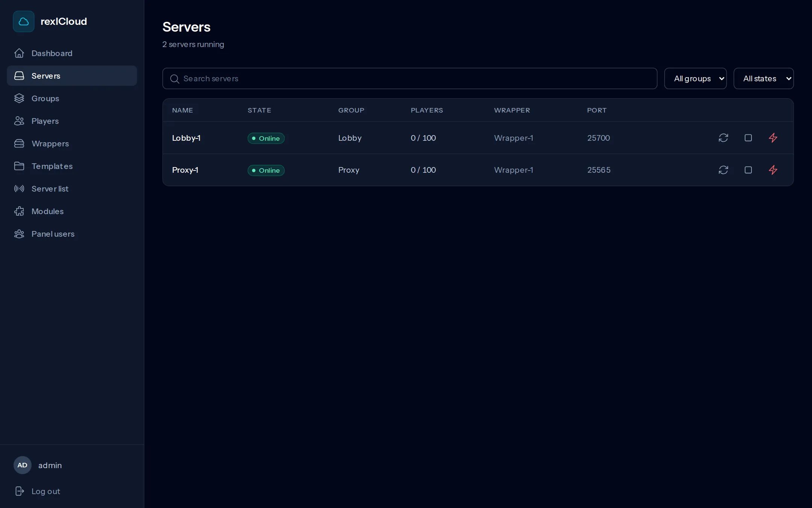Stop the Lobby-1 server

748,138
